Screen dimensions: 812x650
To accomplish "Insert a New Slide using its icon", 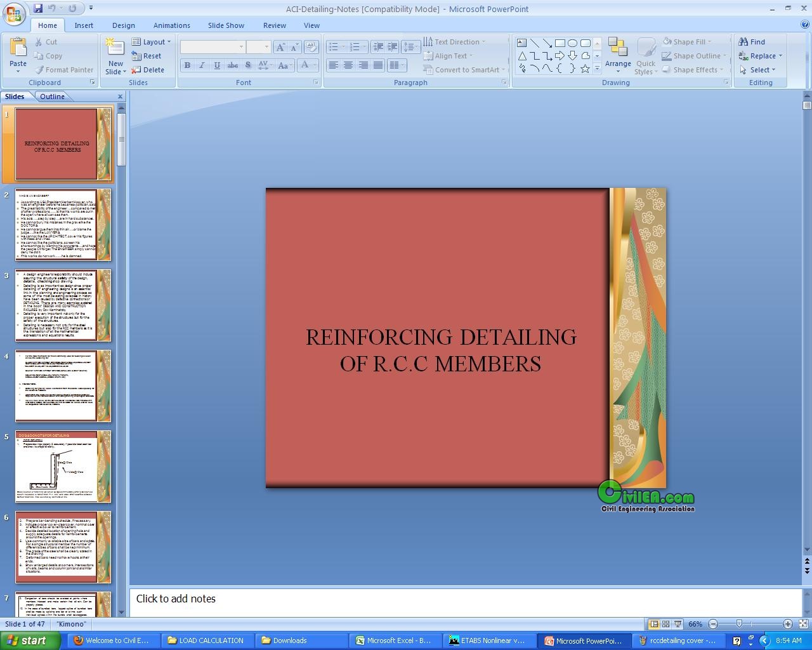I will pos(115,48).
